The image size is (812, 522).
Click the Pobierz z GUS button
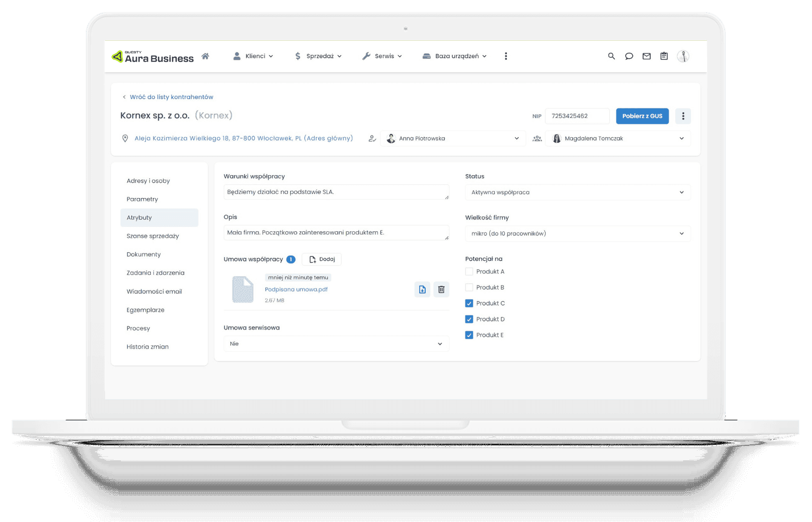click(x=642, y=116)
